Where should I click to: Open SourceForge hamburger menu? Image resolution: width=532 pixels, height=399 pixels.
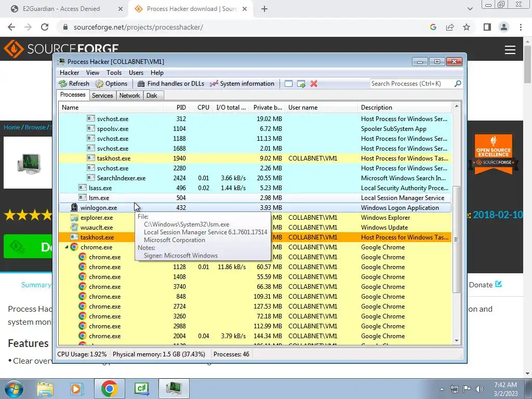tap(510, 50)
